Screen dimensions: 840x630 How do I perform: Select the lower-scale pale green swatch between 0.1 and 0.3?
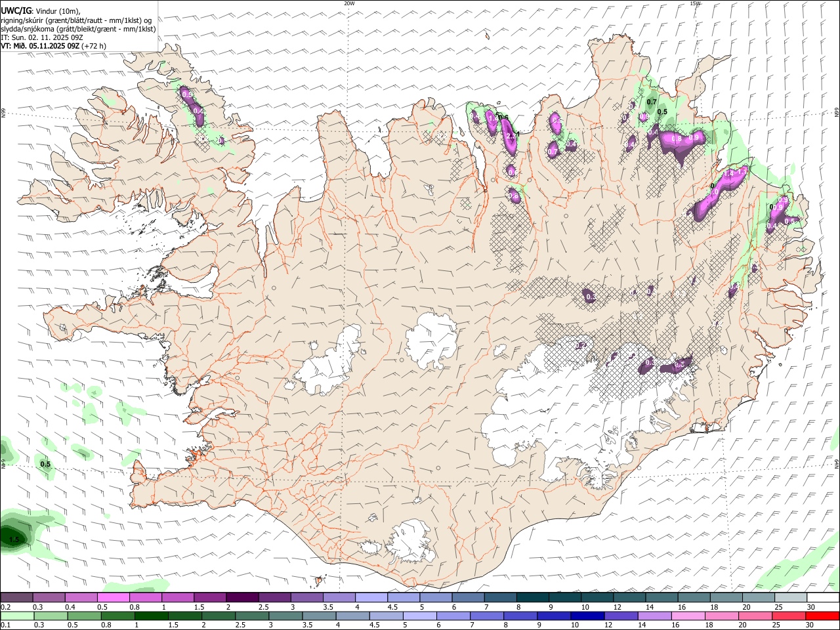pos(17,616)
